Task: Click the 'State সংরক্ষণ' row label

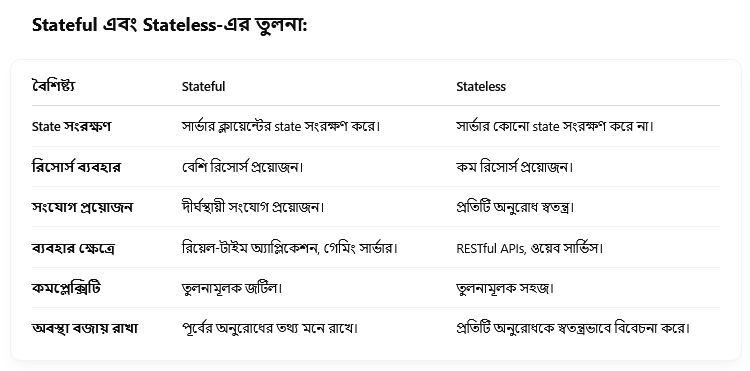Action: pos(71,126)
